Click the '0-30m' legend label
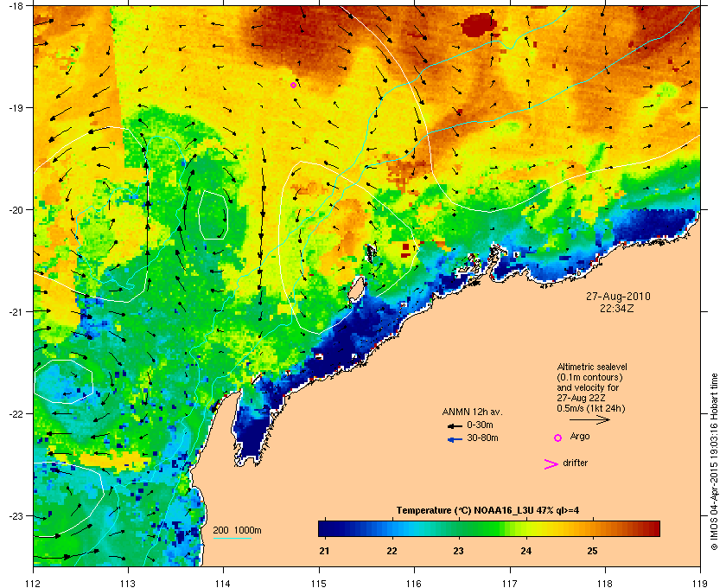The height and width of the screenshot is (588, 726). point(481,425)
